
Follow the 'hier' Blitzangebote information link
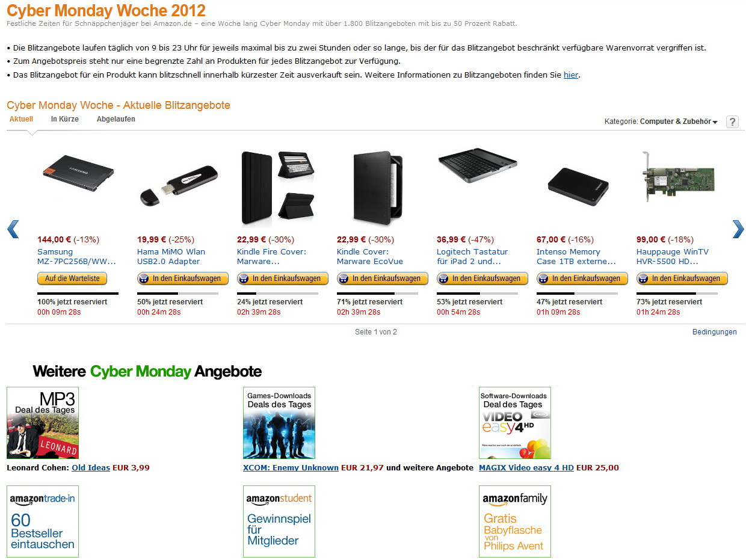pyautogui.click(x=571, y=75)
